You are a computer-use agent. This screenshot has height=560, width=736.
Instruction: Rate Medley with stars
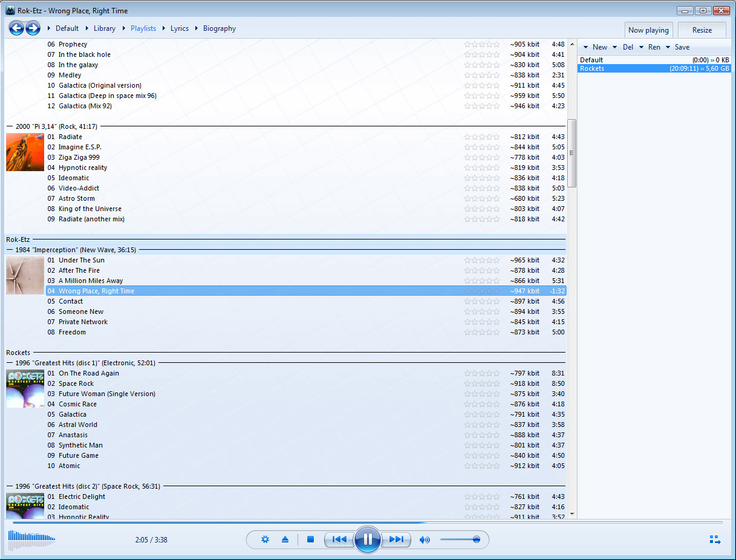tap(482, 75)
